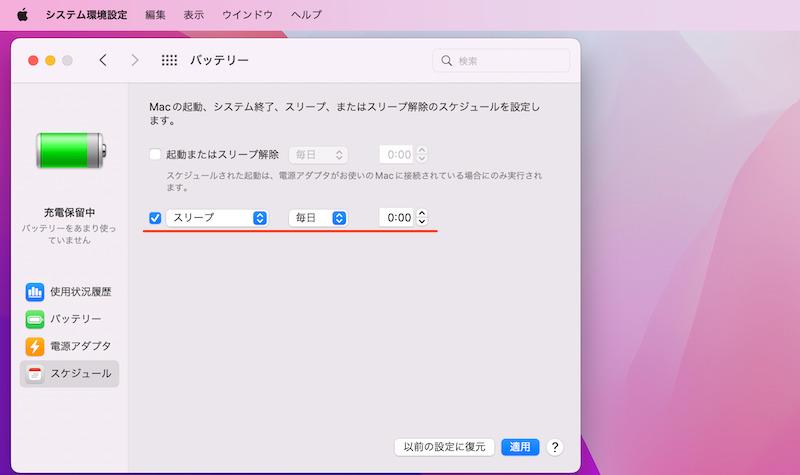Click the 適用 apply button
The width and height of the screenshot is (800, 475).
point(520,447)
